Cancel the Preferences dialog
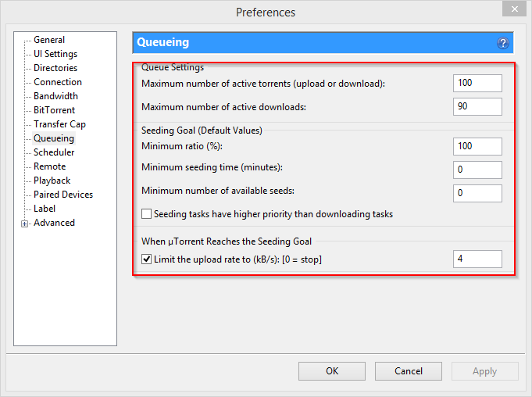532x397 pixels. [409, 371]
